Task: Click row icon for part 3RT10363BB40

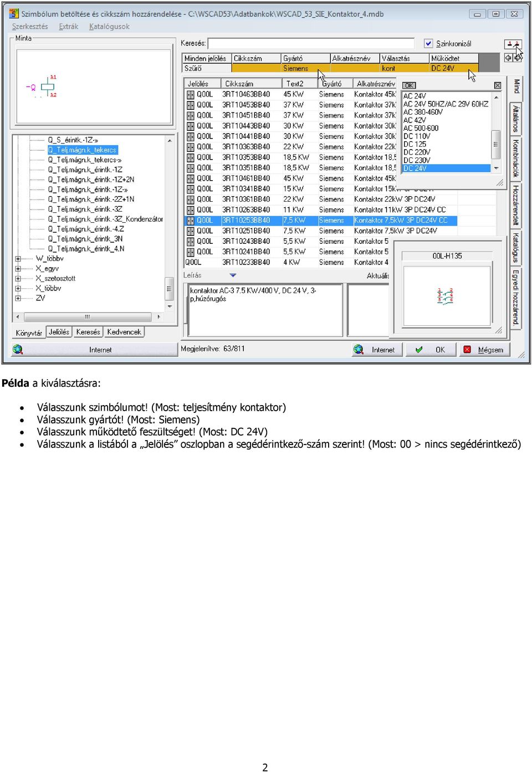Action: 190,147
